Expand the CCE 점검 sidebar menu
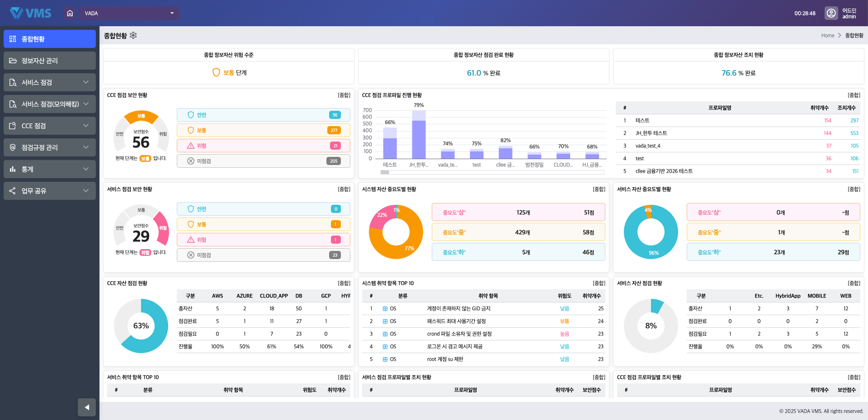The width and height of the screenshot is (868, 420). click(x=50, y=126)
